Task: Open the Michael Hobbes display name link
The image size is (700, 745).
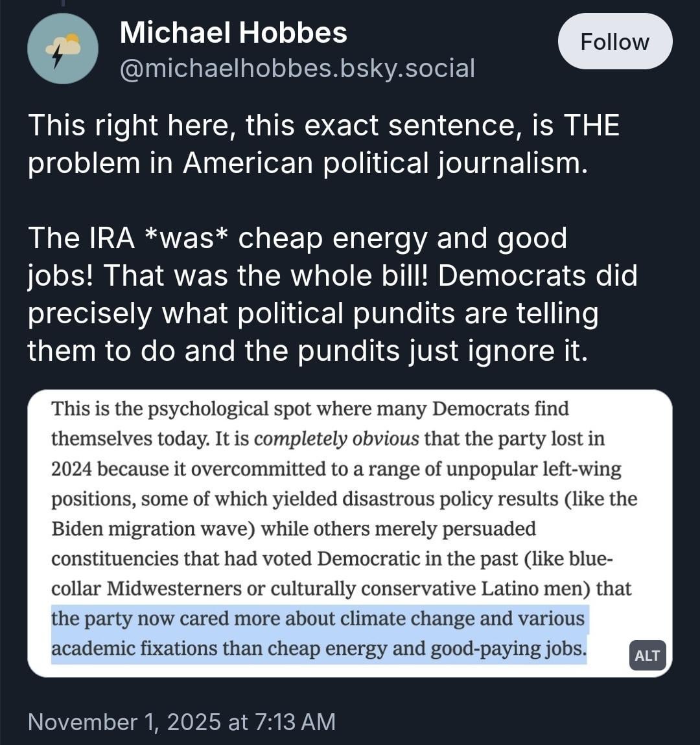Action: pyautogui.click(x=233, y=32)
